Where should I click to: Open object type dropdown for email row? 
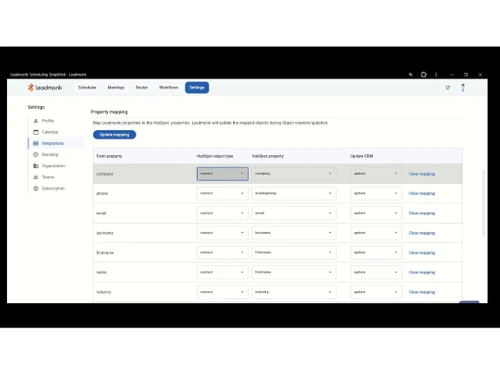223,213
